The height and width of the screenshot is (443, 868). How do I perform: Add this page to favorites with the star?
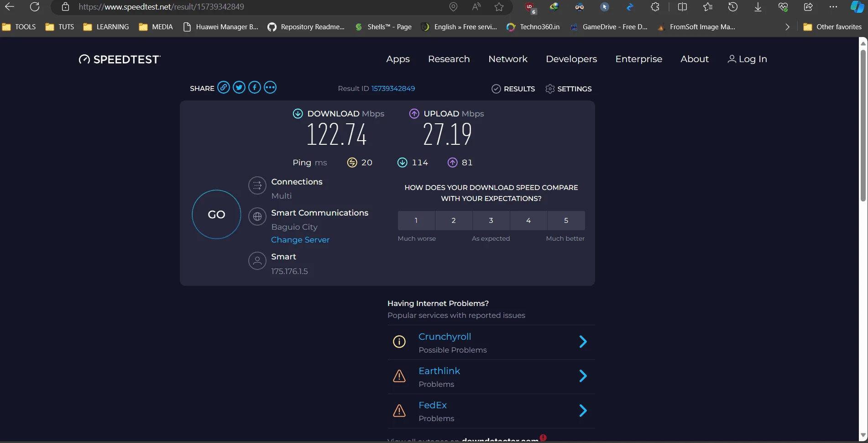coord(499,7)
